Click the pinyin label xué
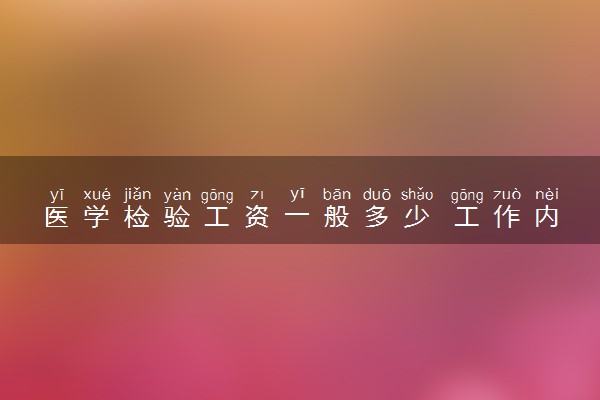 [97, 194]
